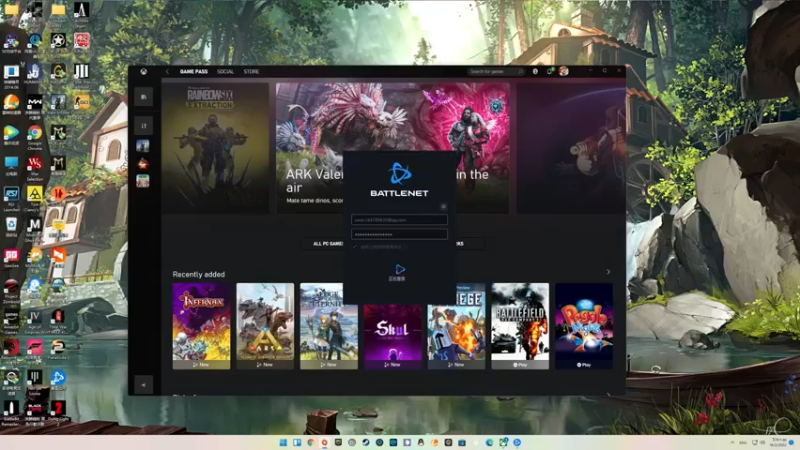Open the GeeGee desktop shortcut

[x=11, y=258]
